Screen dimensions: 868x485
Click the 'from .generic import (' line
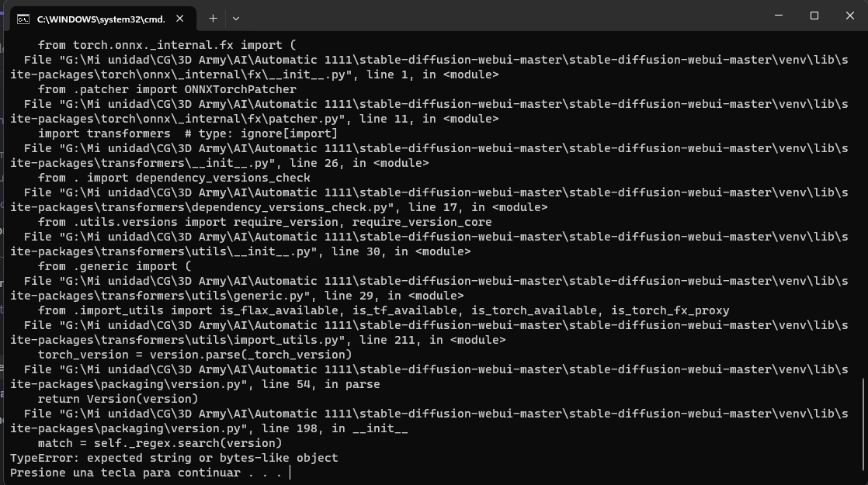[115, 266]
